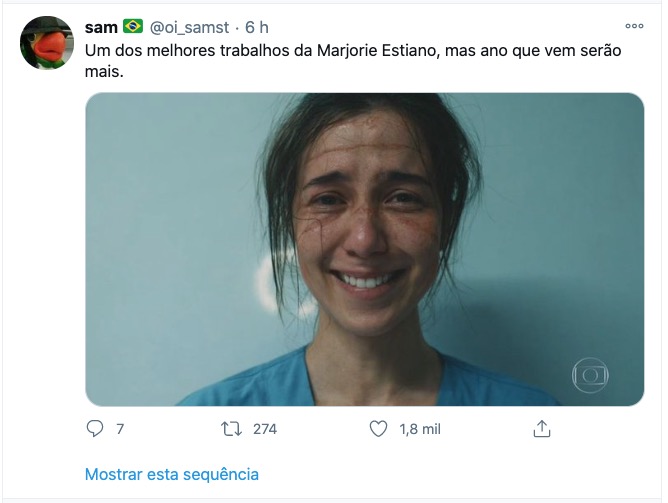Open the display name "sam" profile
Viewport: 668px width, 503px height.
(x=101, y=27)
